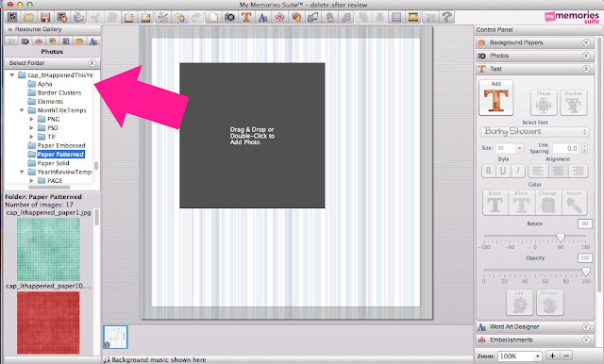Open the Select Font dropdown
This screenshot has width=604, height=364.
[535, 132]
